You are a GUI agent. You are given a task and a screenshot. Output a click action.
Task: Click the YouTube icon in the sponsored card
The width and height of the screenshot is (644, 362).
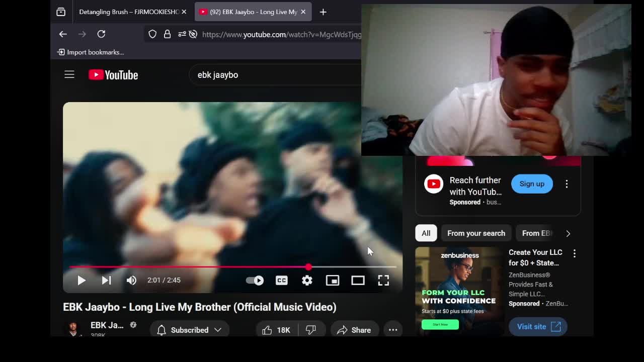tap(434, 184)
